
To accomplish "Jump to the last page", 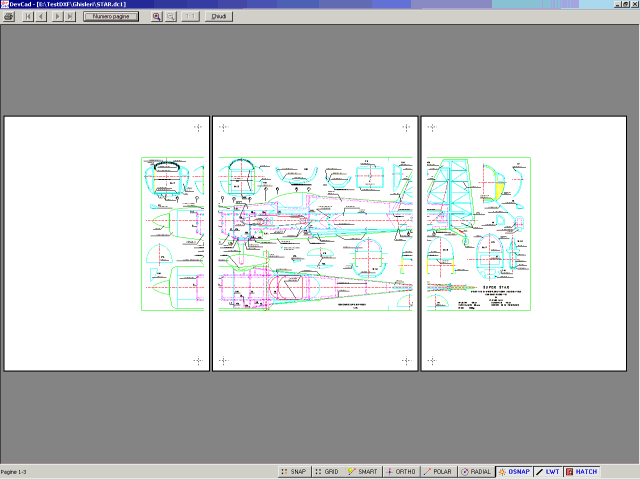I will [x=69, y=17].
